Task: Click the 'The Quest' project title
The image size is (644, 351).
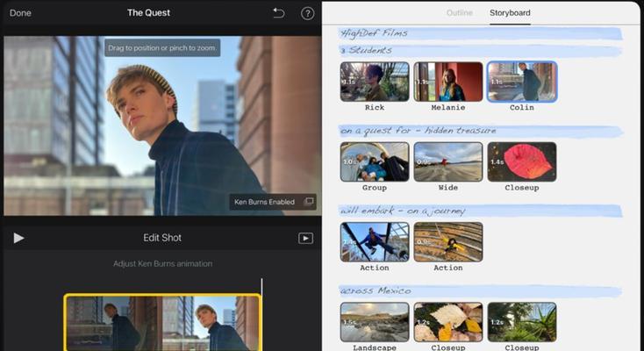Action: pos(148,13)
